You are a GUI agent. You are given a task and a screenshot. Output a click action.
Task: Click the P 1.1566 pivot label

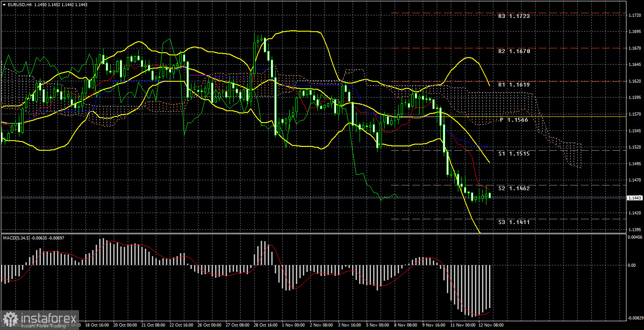click(x=514, y=120)
